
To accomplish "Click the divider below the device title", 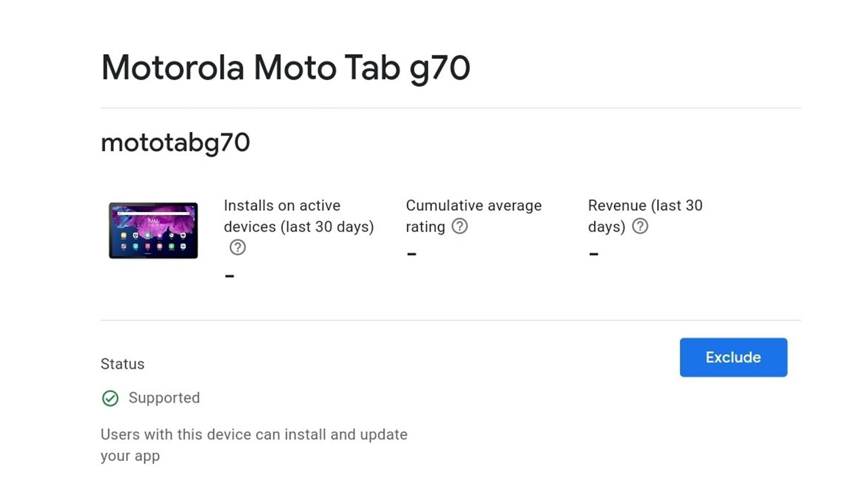I will (450, 106).
